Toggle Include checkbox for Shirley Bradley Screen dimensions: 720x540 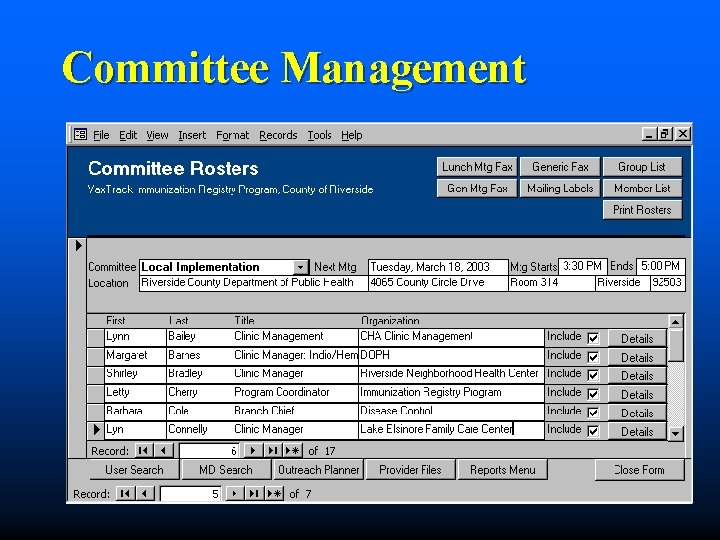coord(593,375)
